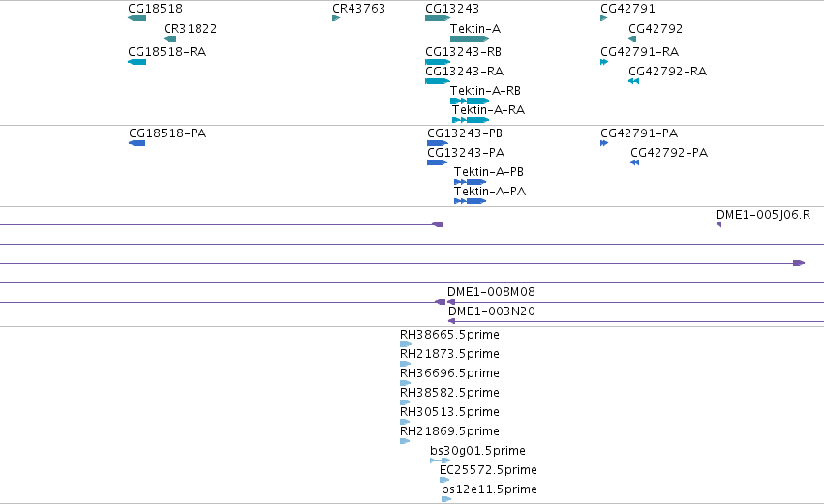
Task: Click the Tektin-A-RB transcript glyph
Action: tap(470, 101)
